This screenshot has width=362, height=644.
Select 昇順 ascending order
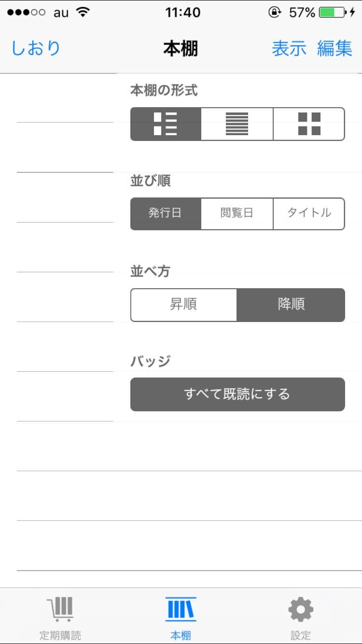point(184,305)
